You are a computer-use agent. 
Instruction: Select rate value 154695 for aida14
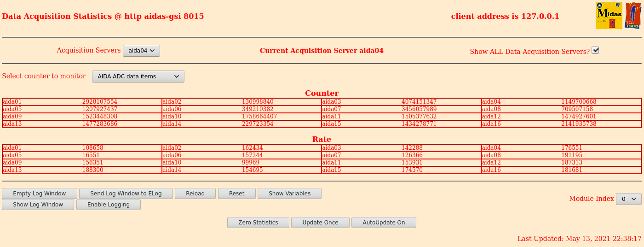tap(253, 170)
